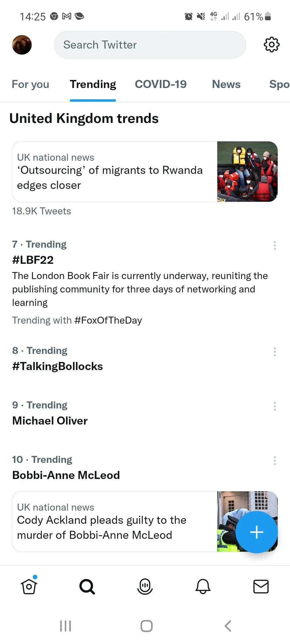Open the #FoxOfTheDay hashtag link
290x644 pixels.
tap(108, 320)
